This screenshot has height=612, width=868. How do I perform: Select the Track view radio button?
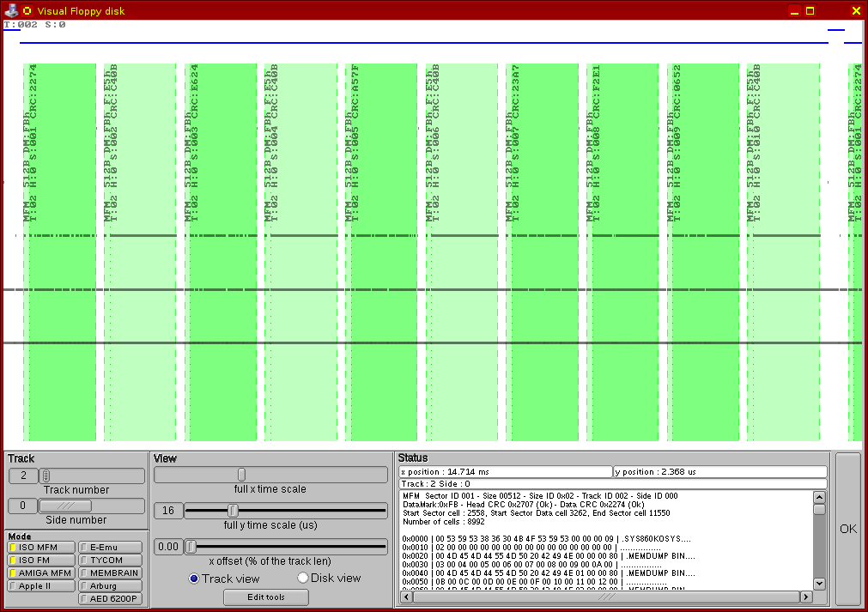point(194,579)
